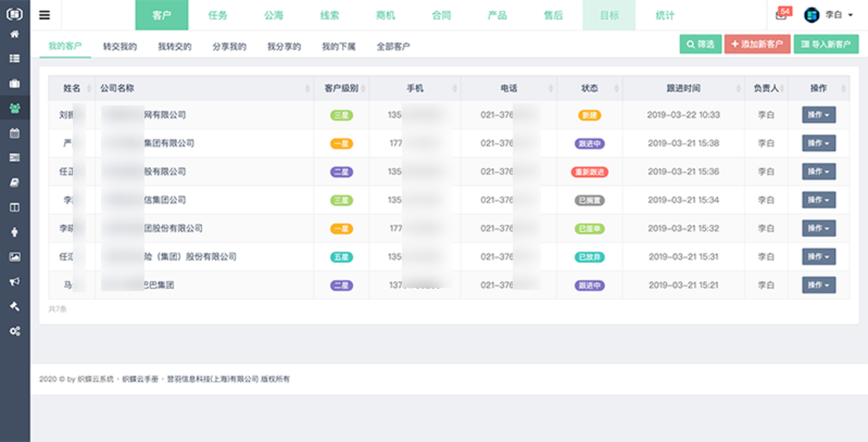Open 操作 dropdown for 2019-03-21 15:38 row
Image resolution: width=868 pixels, height=442 pixels.
[819, 143]
